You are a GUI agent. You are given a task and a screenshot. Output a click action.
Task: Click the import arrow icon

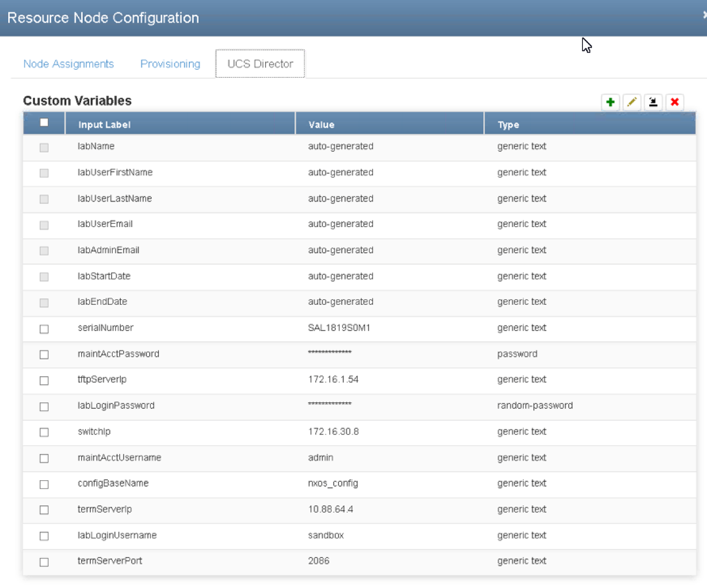pos(653,102)
